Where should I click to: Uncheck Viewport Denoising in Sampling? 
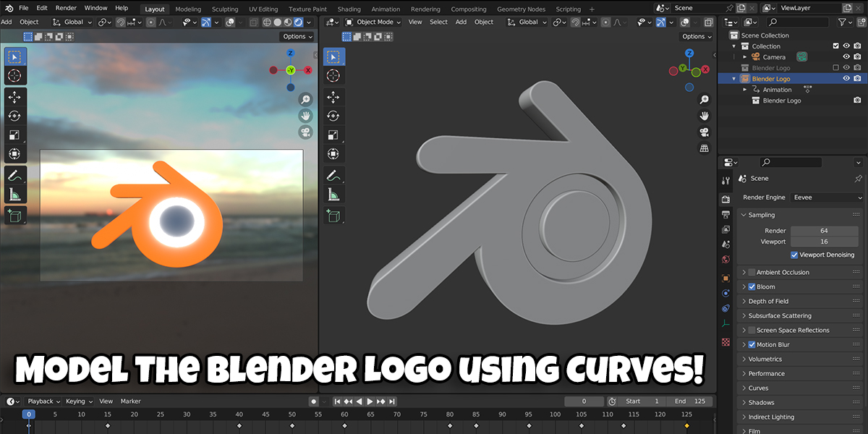pos(794,255)
